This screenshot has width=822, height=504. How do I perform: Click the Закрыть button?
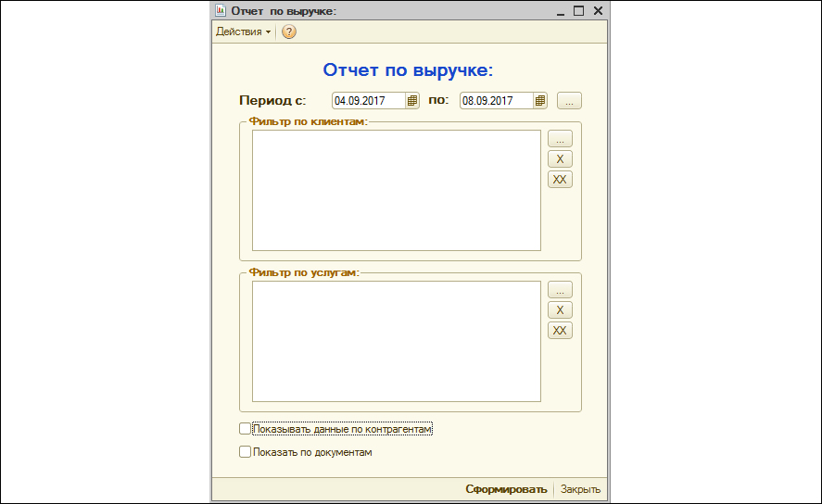point(581,489)
